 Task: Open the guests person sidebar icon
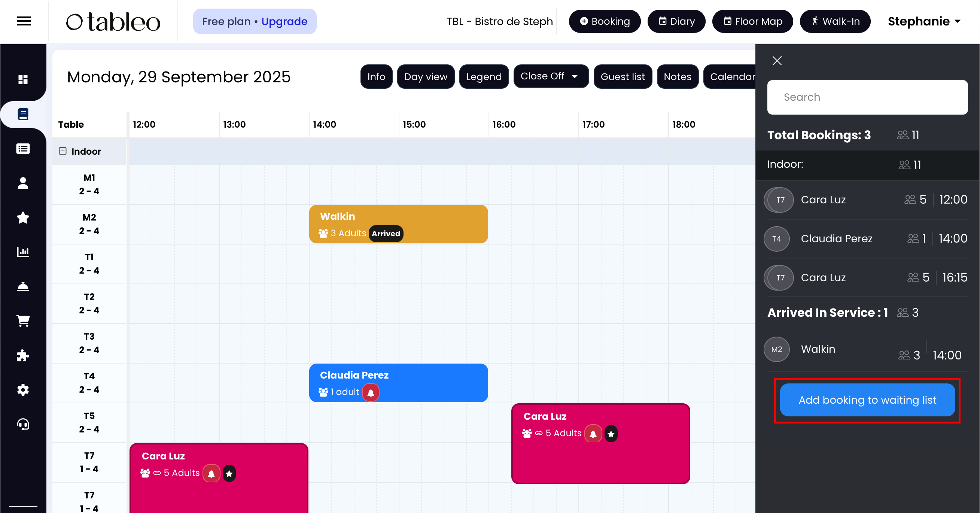pyautogui.click(x=23, y=183)
